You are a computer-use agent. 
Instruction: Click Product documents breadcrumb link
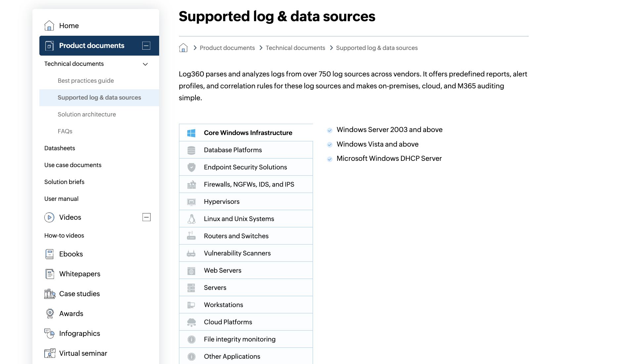227,48
